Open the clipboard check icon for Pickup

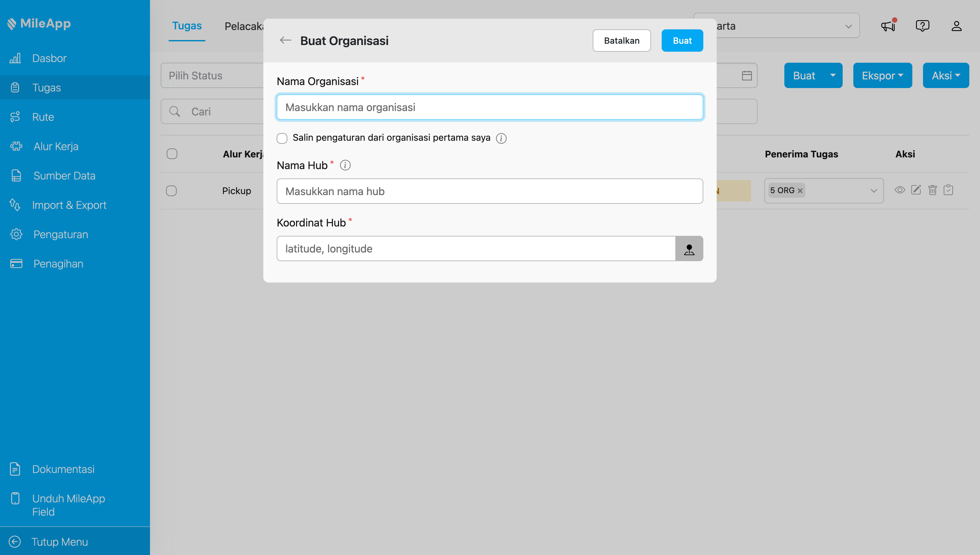[x=949, y=189]
